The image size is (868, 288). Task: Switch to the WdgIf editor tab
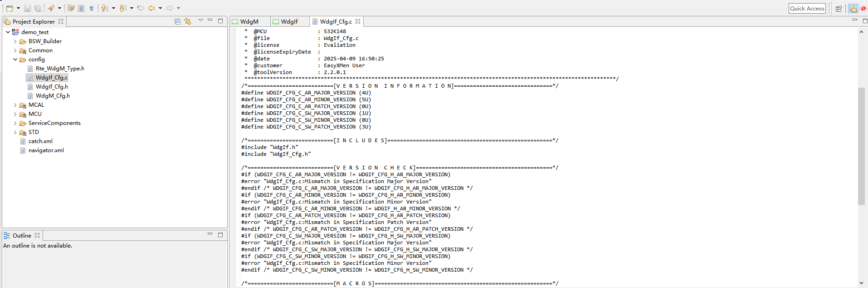point(289,22)
